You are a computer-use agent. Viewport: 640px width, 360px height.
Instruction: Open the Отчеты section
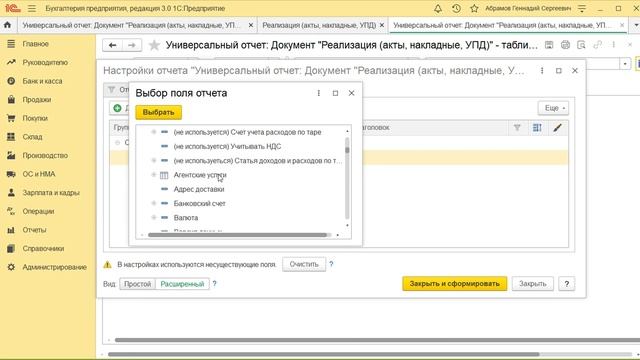coord(34,230)
